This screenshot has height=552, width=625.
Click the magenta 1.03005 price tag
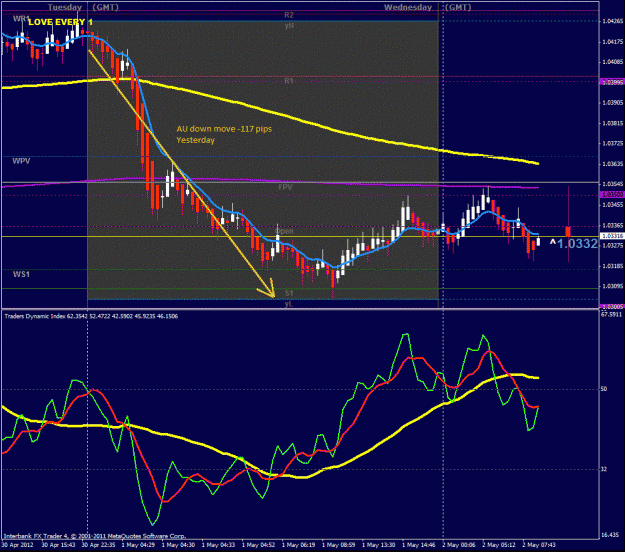[612, 306]
